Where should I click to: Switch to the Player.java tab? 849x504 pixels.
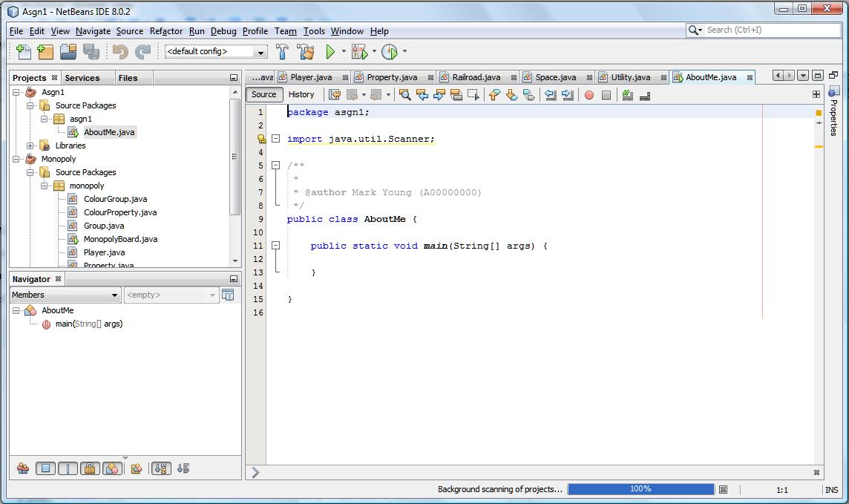coord(310,76)
